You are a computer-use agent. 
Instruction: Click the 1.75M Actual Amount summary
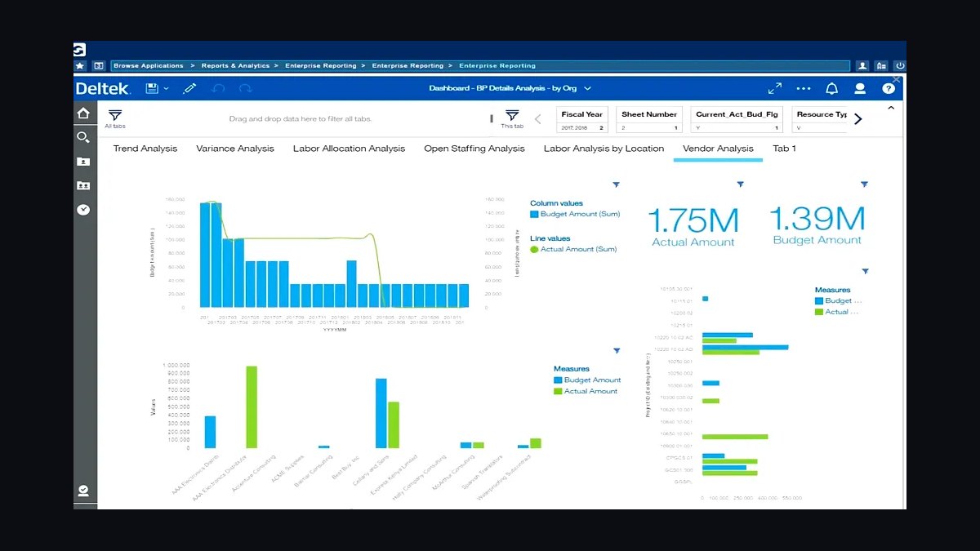pyautogui.click(x=693, y=227)
